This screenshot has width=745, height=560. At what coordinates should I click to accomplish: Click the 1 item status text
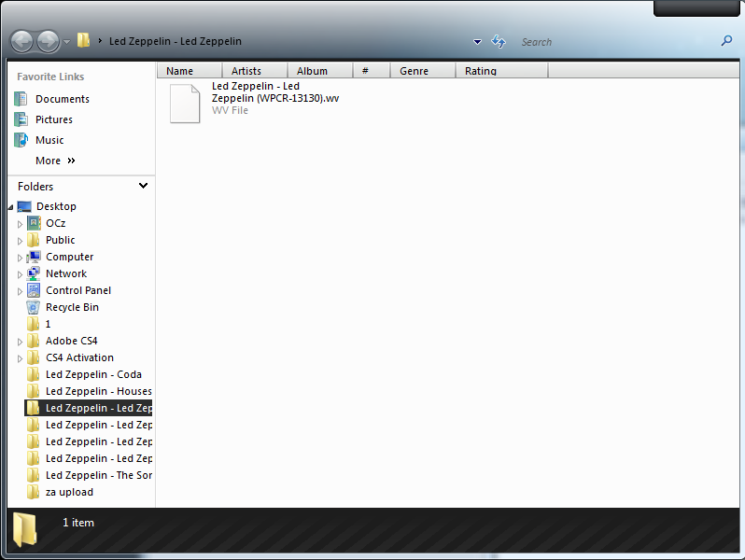pyautogui.click(x=78, y=523)
